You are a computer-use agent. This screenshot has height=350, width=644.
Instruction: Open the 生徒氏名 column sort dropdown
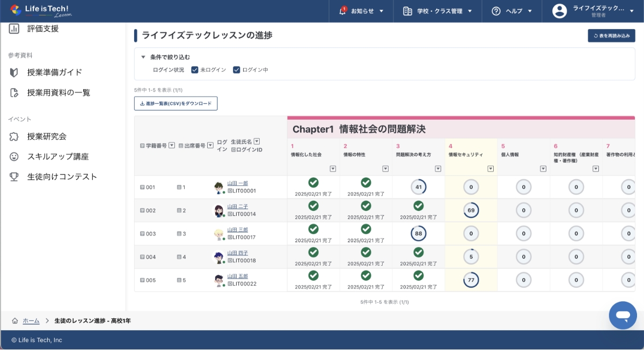tap(257, 142)
